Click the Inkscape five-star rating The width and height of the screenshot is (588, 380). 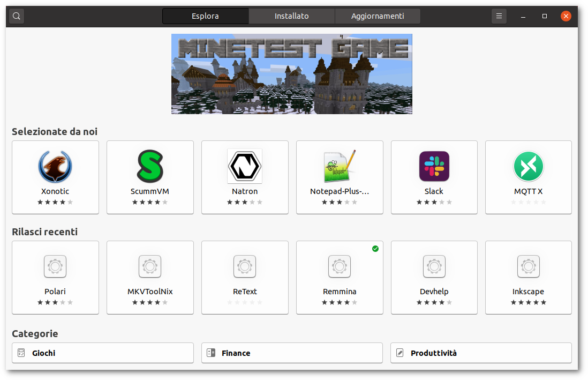click(529, 302)
